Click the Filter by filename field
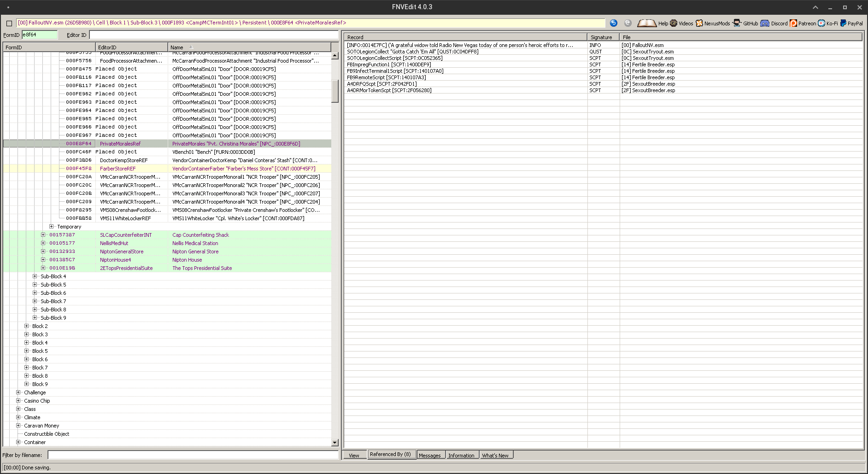This screenshot has width=868, height=474. [x=193, y=455]
